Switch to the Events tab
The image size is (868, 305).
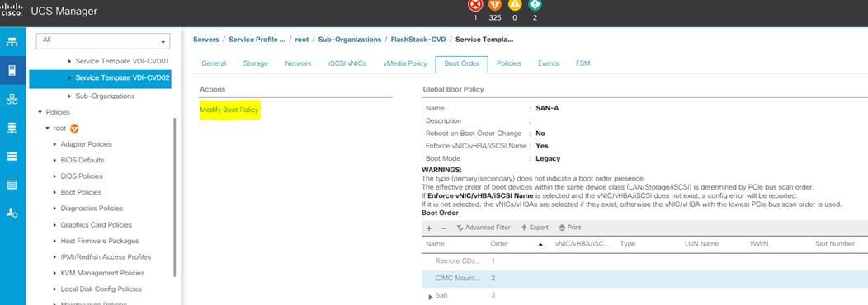[548, 63]
